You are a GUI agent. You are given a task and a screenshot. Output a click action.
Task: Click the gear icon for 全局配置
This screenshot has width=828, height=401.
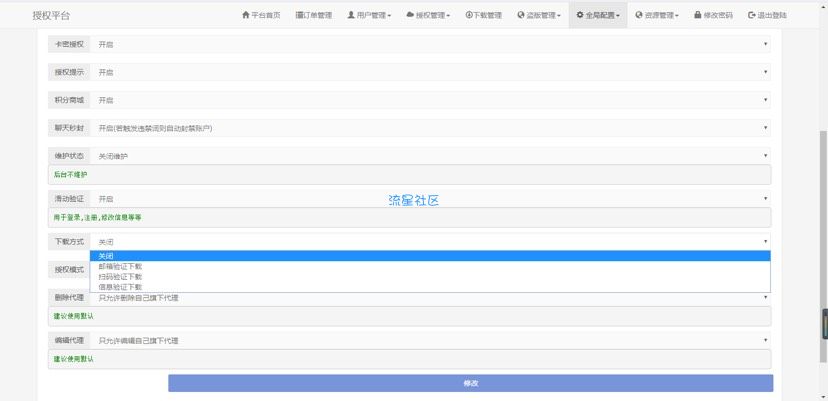pyautogui.click(x=580, y=15)
